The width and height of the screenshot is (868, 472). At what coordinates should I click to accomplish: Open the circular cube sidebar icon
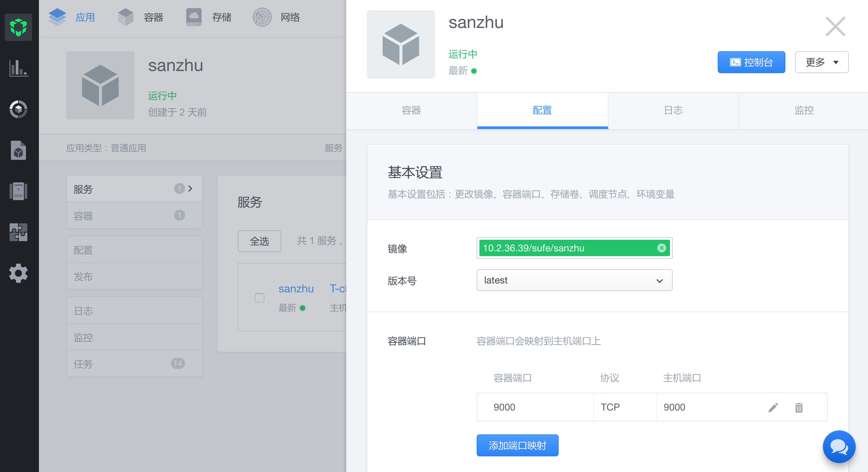coord(18,109)
